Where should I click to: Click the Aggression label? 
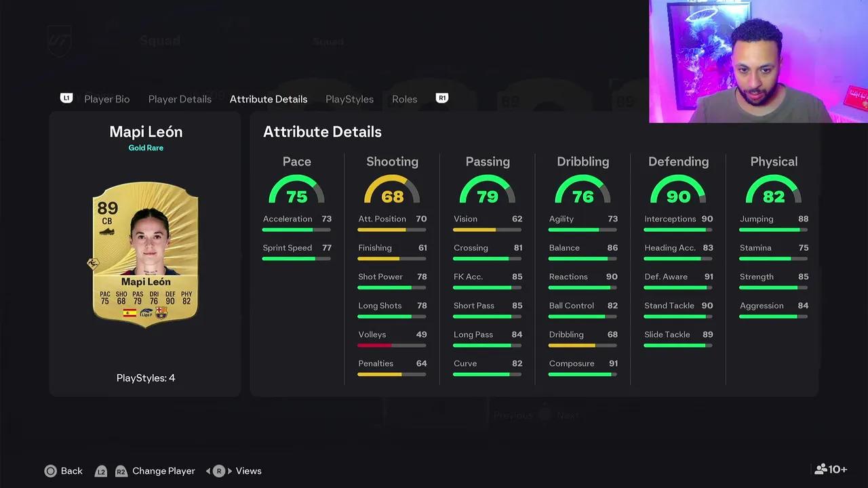(x=762, y=306)
